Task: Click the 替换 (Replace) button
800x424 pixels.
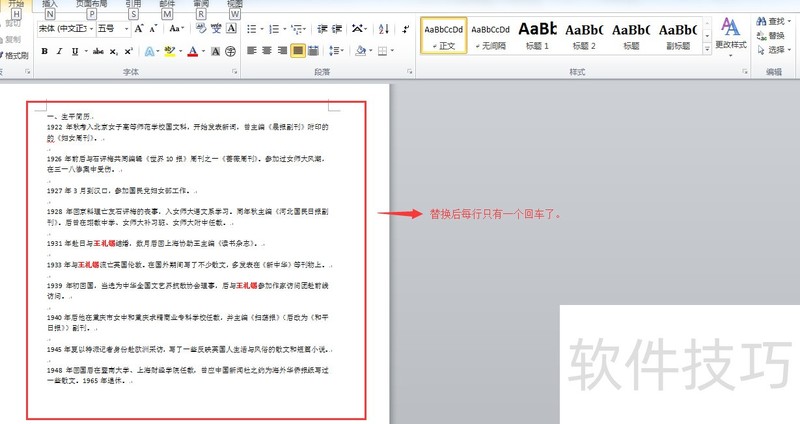Action: [776, 35]
